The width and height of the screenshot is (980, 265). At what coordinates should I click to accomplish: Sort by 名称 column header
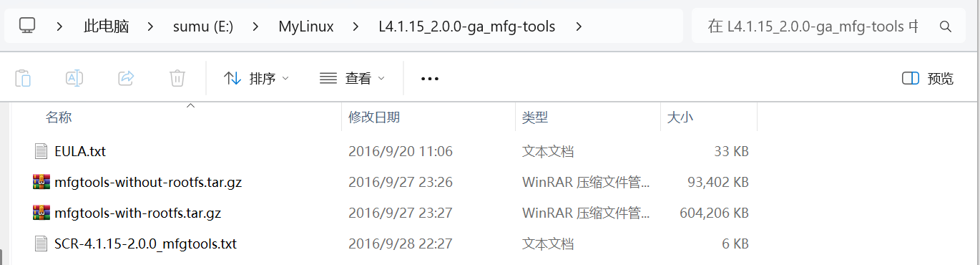pyautogui.click(x=59, y=117)
